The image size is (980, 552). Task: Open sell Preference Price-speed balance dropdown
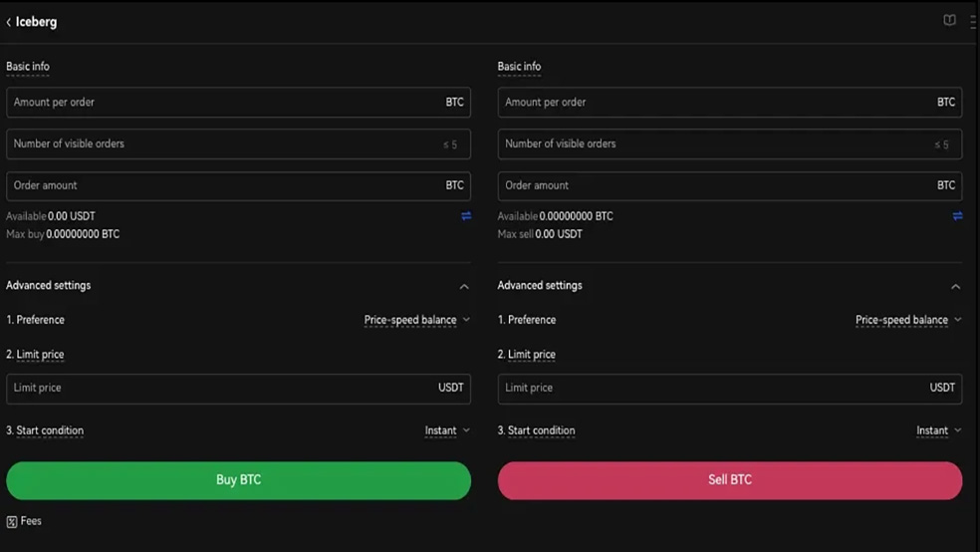(908, 320)
